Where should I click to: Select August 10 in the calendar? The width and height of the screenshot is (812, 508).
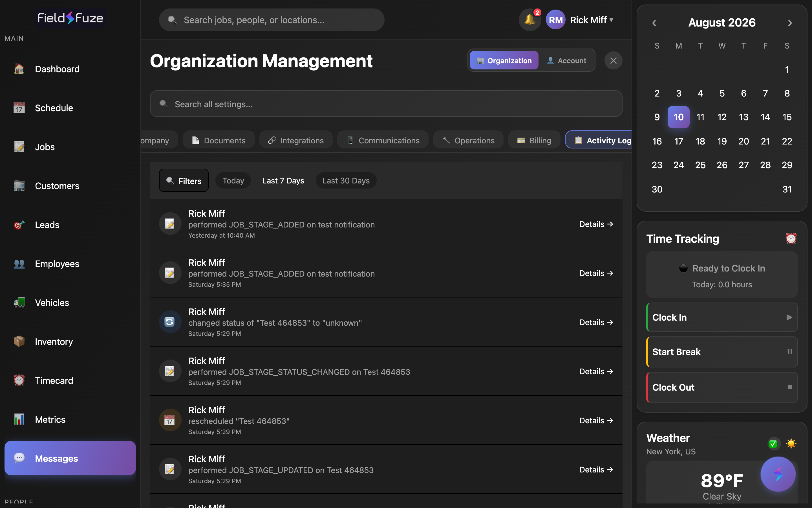click(x=678, y=117)
